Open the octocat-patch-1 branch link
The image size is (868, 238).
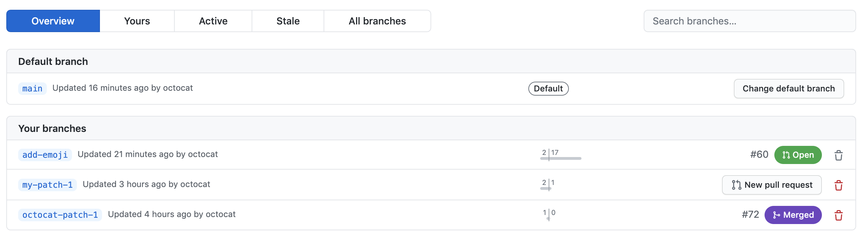coord(60,215)
